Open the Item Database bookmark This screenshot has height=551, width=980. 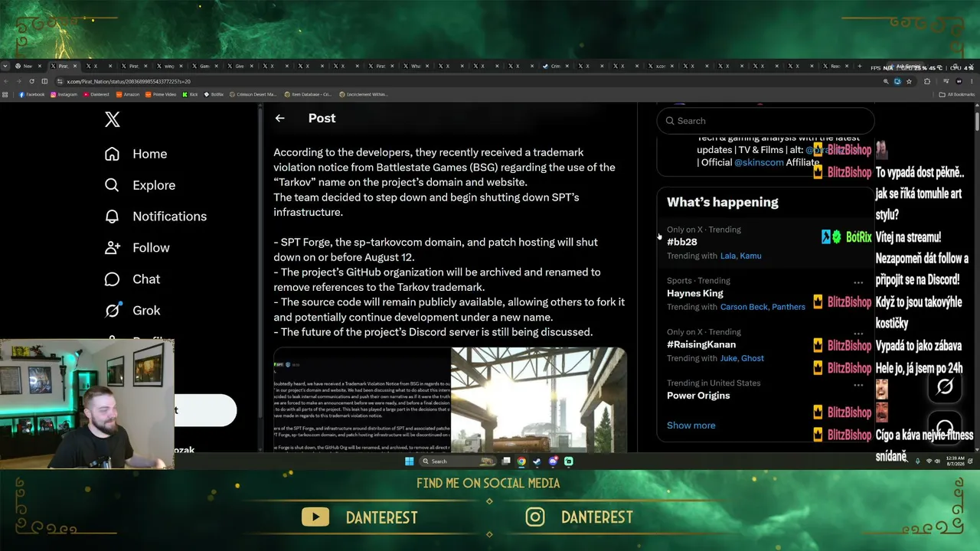(308, 95)
